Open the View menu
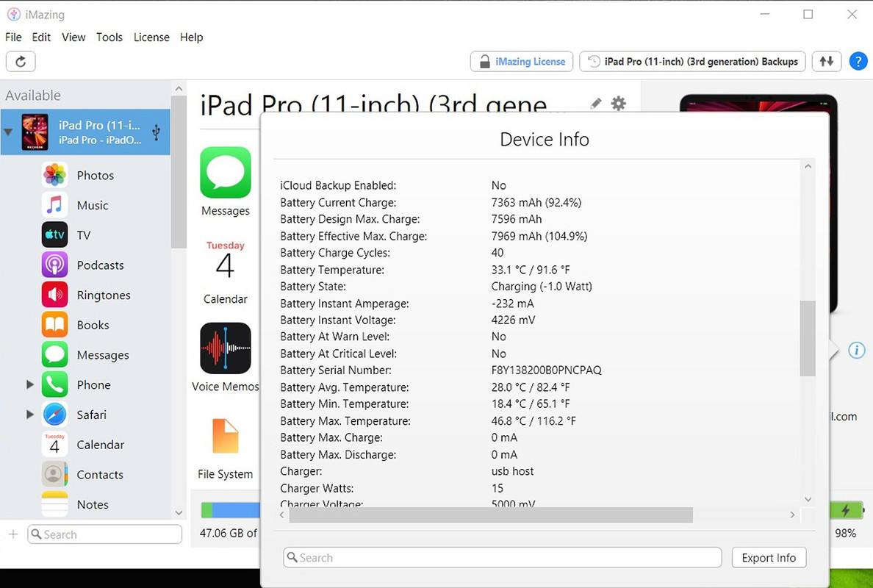873x588 pixels. tap(73, 37)
